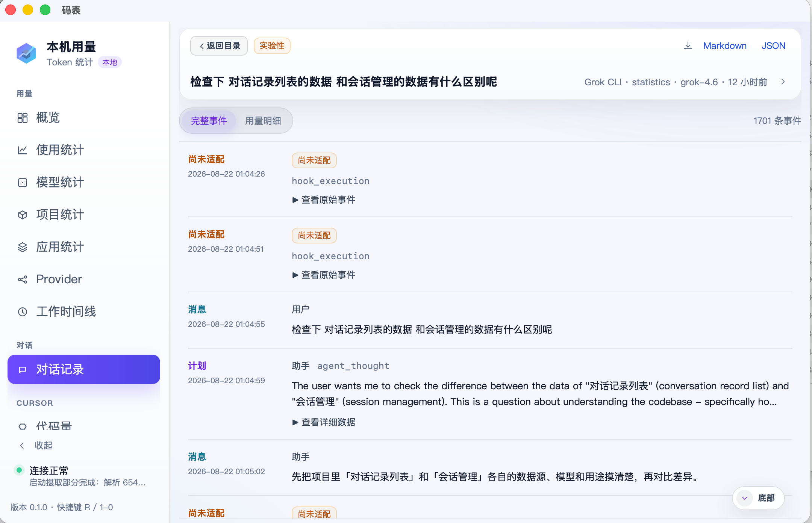Click the download icon beside Markdown
The height and width of the screenshot is (523, 812).
point(688,45)
